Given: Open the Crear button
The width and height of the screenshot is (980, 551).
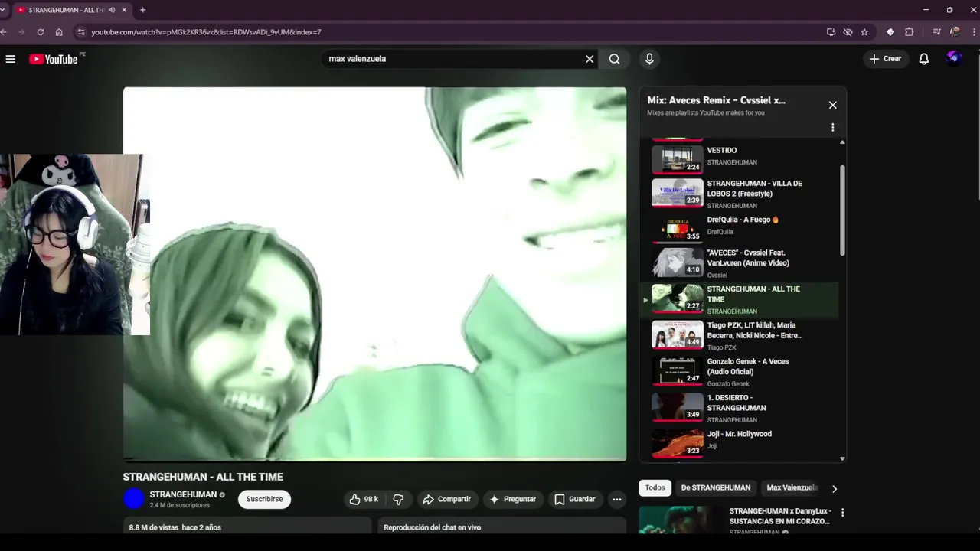Looking at the screenshot, I should pos(886,59).
